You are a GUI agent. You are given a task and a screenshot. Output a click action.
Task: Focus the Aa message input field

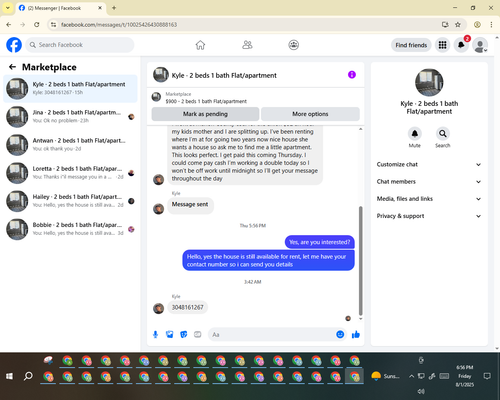click(272, 334)
